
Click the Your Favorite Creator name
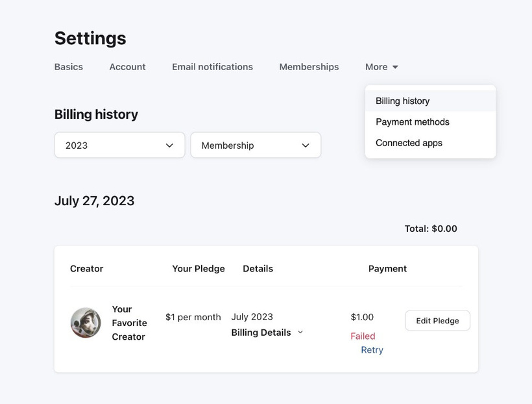(129, 323)
